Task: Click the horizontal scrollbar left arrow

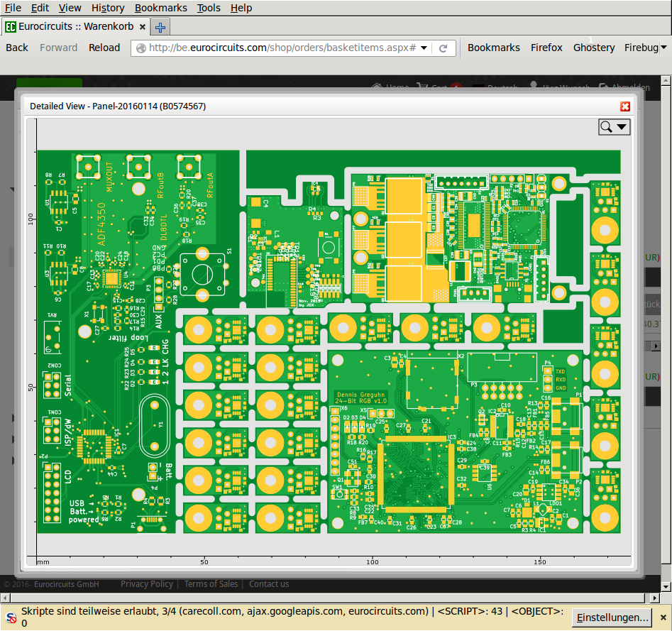Action: coord(5,598)
